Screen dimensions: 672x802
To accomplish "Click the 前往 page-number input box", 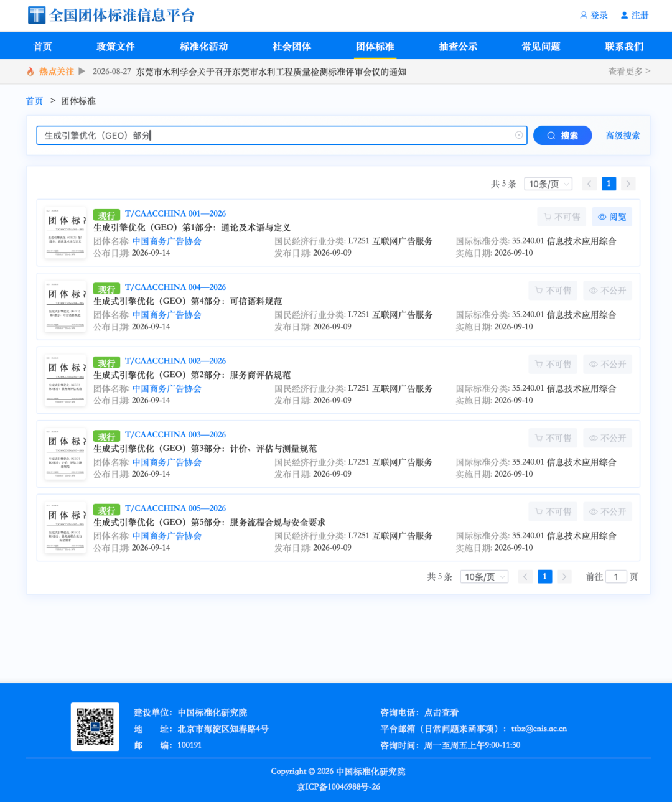I will pyautogui.click(x=616, y=577).
